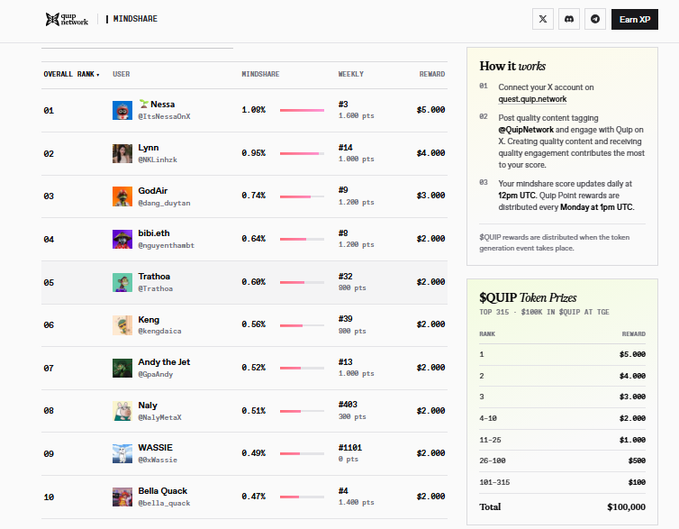
Task: Click Nessa's $5.000 reward in leaderboard
Action: coord(431,110)
